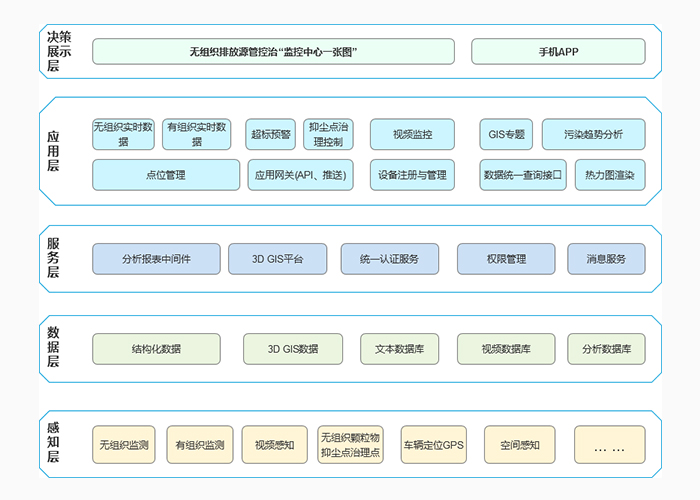Viewport: 700px width, 500px height.
Task: Select the 权限管理 block
Action: 506,259
